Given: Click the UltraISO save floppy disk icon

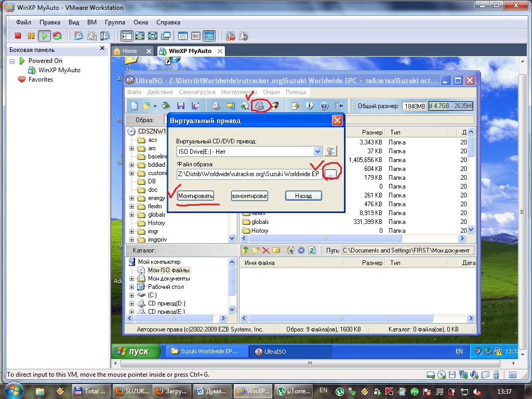Looking at the screenshot, I should click(x=181, y=106).
